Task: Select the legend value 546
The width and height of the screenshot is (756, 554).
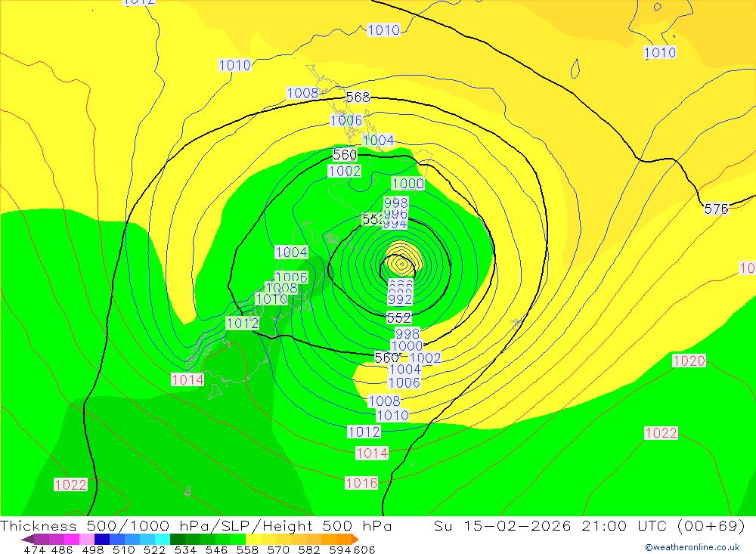Action: coord(216,549)
